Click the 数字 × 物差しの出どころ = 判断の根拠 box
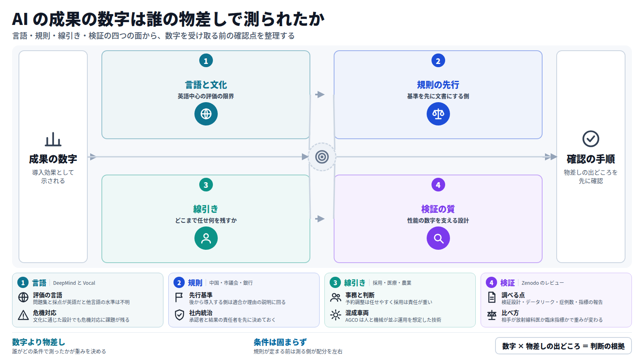The height and width of the screenshot is (362, 644). coord(563,346)
